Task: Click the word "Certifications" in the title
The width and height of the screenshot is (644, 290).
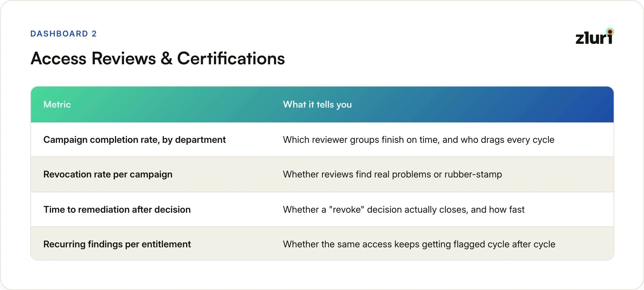Action: pyautogui.click(x=231, y=58)
